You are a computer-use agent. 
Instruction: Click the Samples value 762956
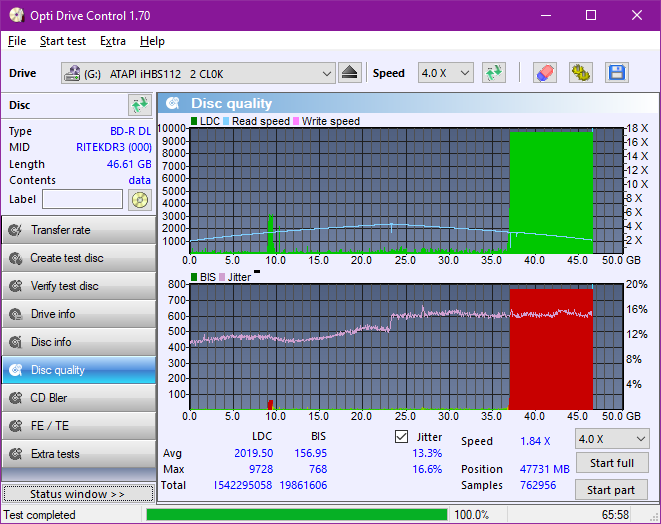538,485
